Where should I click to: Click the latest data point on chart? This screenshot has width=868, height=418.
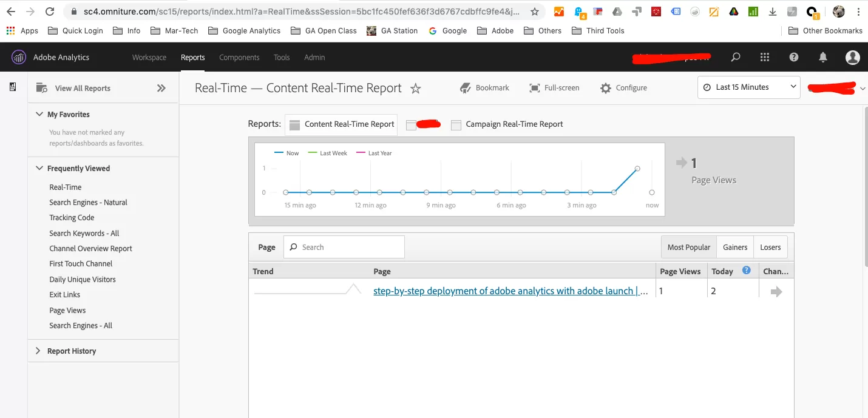click(x=652, y=192)
